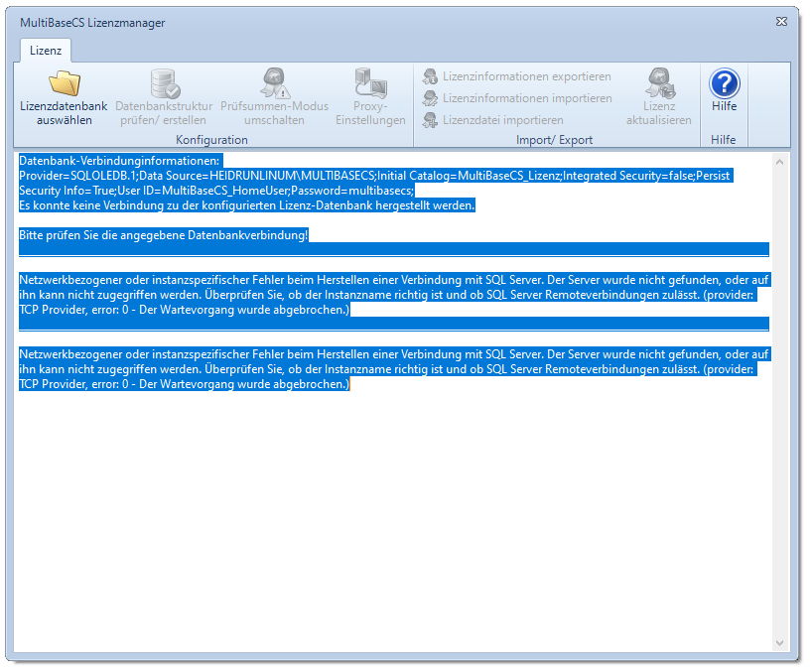This screenshot has height=671, width=812.
Task: Toggle the Prüfsummen-Modus umschalten icon
Action: [274, 82]
